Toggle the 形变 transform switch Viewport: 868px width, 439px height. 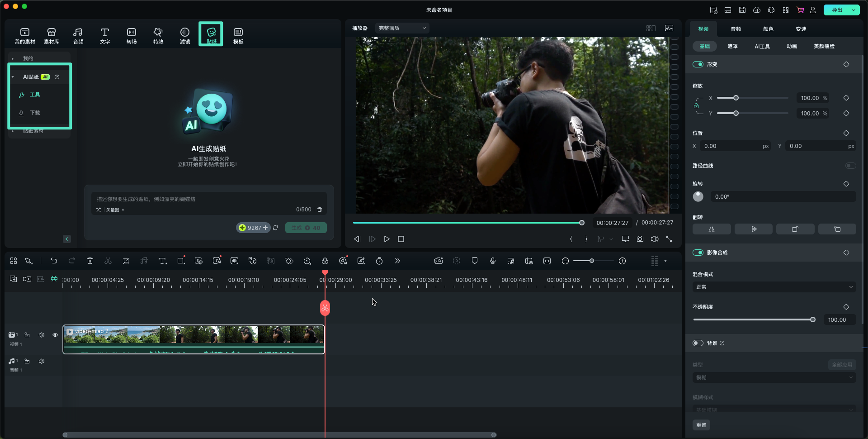[x=698, y=64]
